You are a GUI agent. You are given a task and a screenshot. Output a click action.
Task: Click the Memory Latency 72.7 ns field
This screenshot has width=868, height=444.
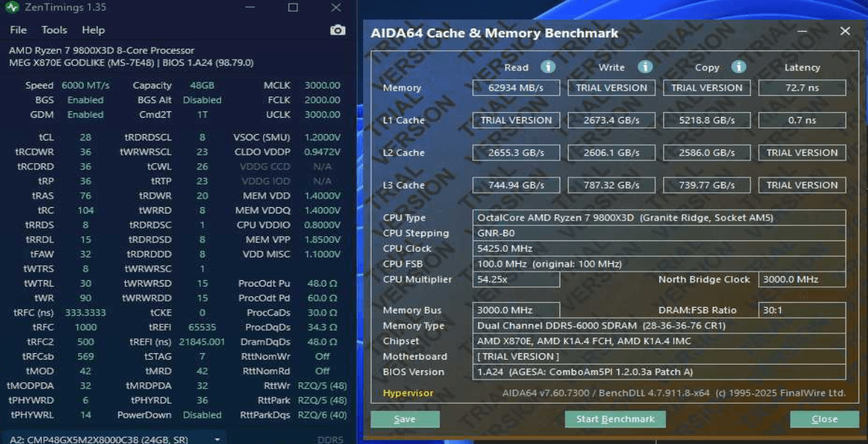click(x=802, y=88)
